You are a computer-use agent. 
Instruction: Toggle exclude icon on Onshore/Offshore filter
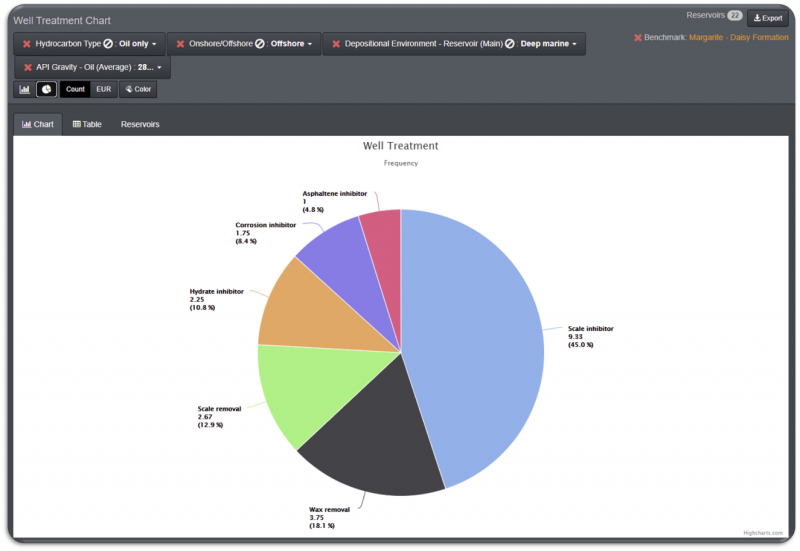point(259,44)
